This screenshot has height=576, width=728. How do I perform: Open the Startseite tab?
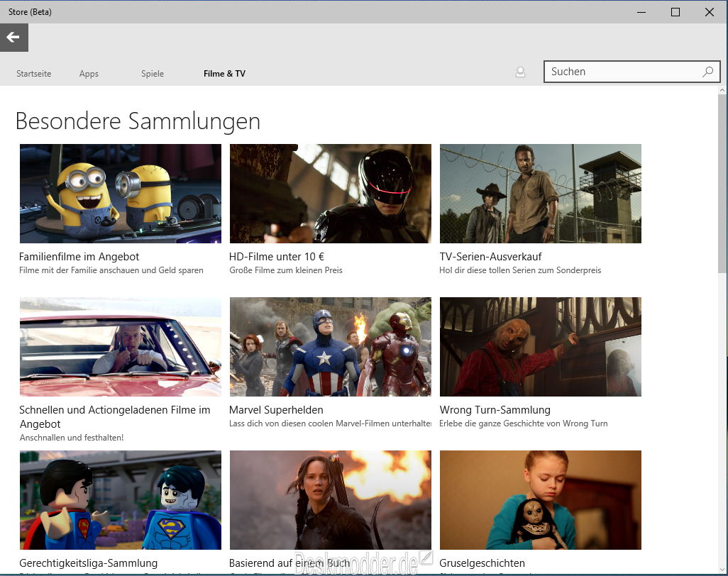34,73
